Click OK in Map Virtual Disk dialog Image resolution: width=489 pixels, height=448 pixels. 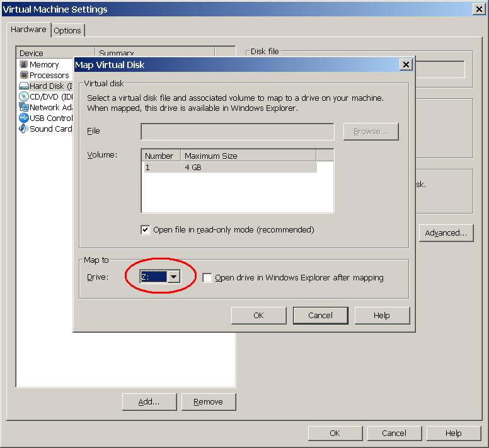258,316
